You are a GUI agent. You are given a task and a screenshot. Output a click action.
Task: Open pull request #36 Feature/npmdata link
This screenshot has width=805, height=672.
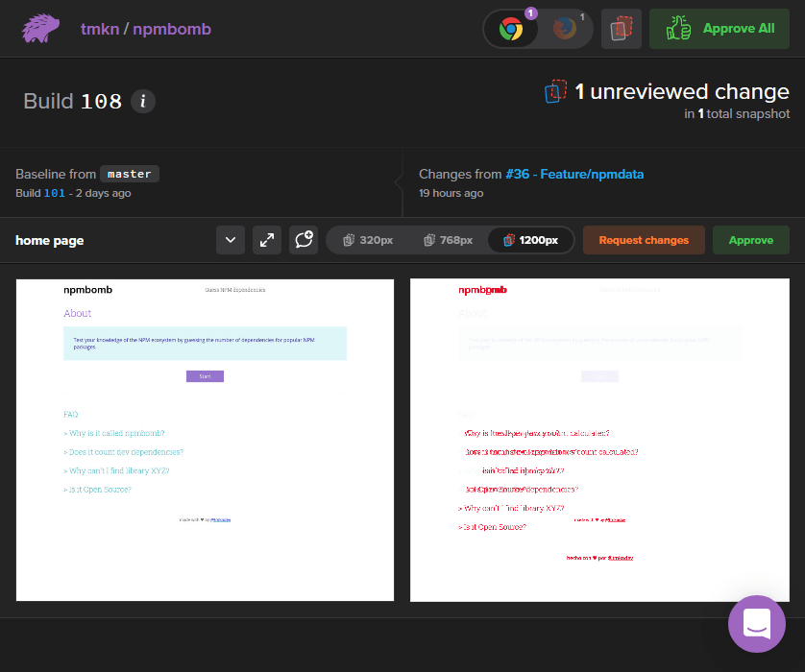point(574,174)
